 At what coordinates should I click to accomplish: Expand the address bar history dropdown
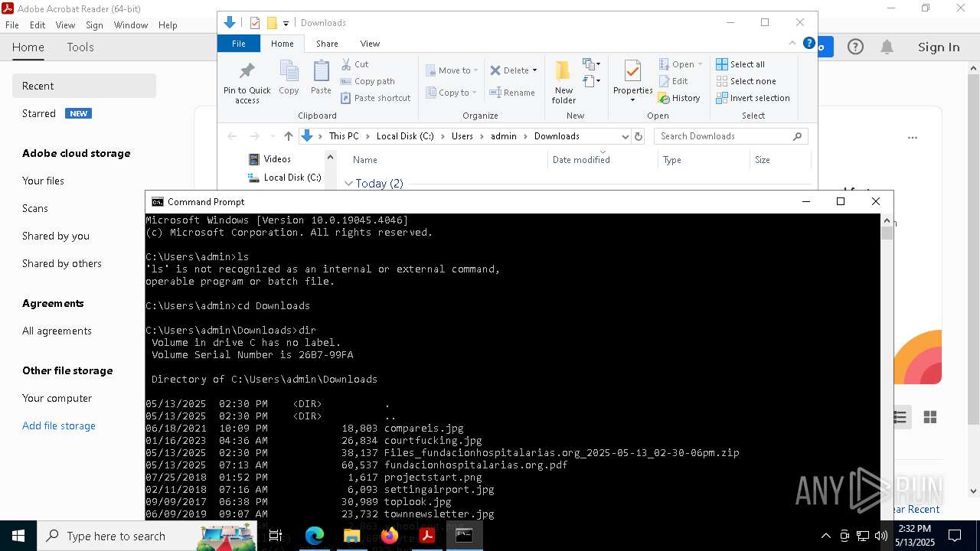(625, 136)
